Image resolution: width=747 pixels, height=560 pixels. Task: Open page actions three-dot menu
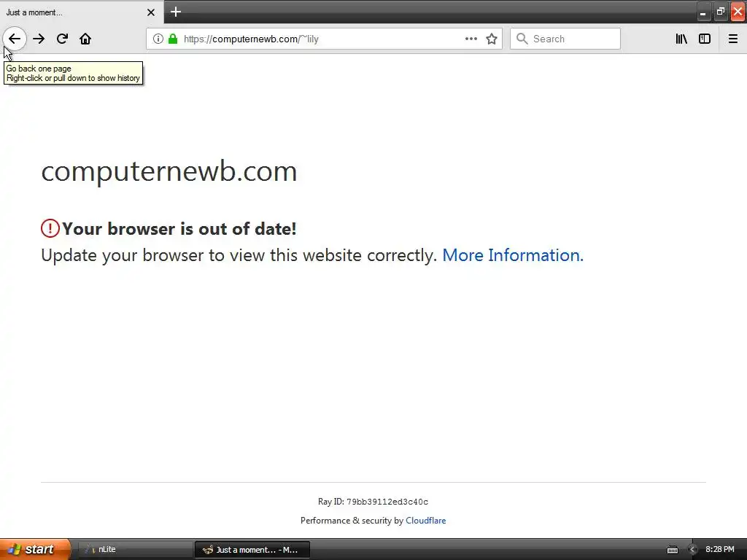(x=471, y=39)
